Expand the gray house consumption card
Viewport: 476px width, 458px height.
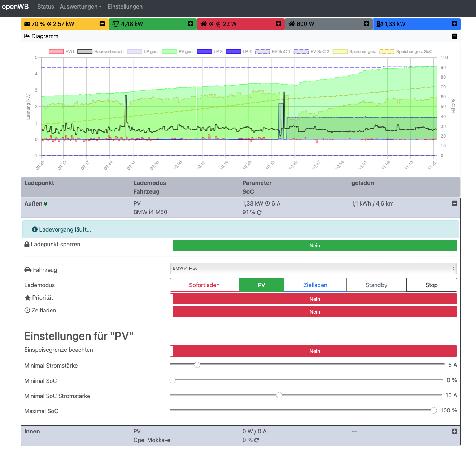(x=366, y=24)
